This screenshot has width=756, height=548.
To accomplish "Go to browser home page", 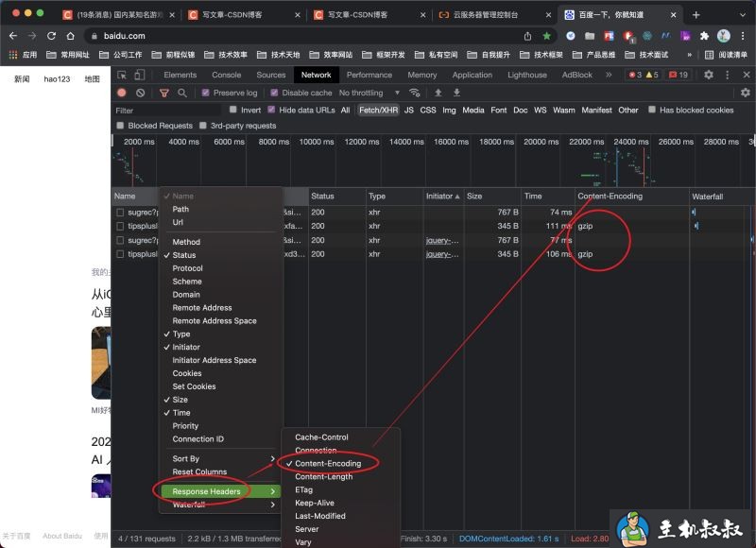I will pos(70,36).
